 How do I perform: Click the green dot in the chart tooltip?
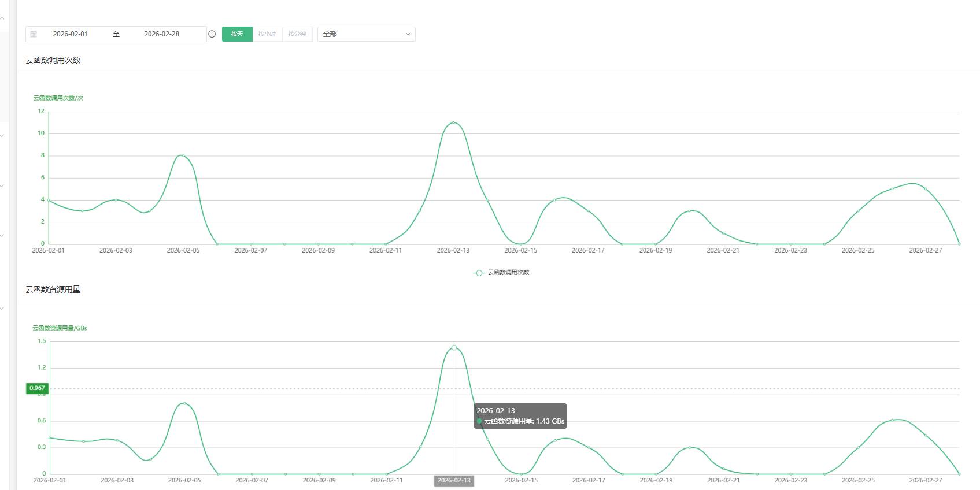click(x=480, y=421)
